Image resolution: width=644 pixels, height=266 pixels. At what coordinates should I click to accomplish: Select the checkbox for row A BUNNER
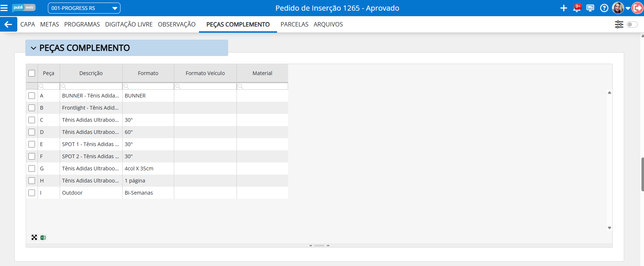tap(32, 96)
